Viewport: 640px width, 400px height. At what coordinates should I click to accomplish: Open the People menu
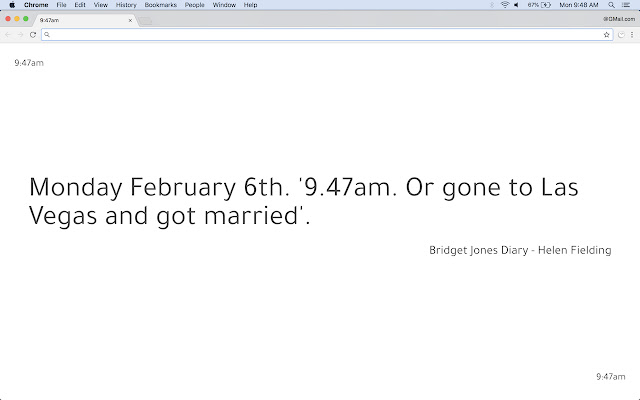193,5
